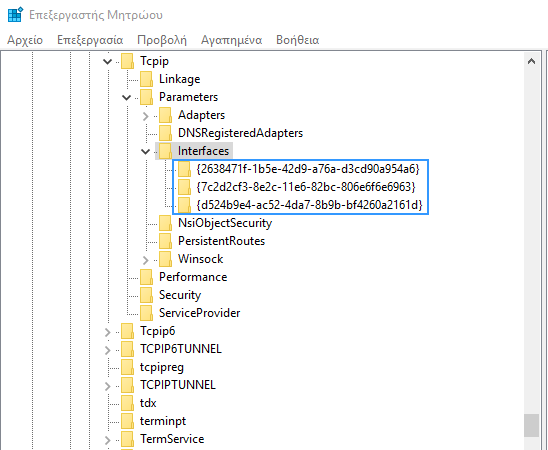Select the Linkage folder icon
The image size is (548, 450).
(146, 79)
